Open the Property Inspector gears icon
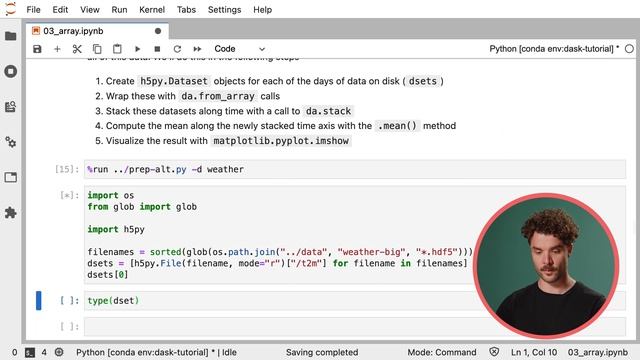The width and height of the screenshot is (640, 360). pos(11,142)
